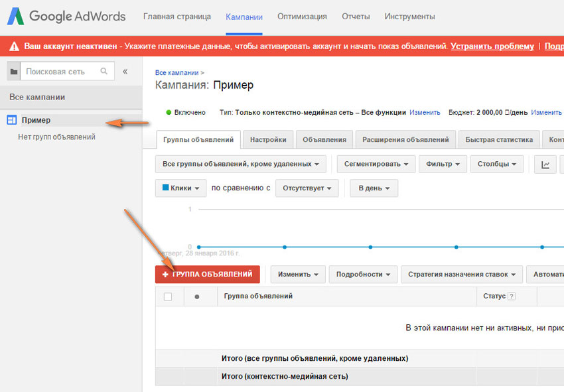Switch to the Группы объявлений tab
564x392 pixels.
(198, 139)
